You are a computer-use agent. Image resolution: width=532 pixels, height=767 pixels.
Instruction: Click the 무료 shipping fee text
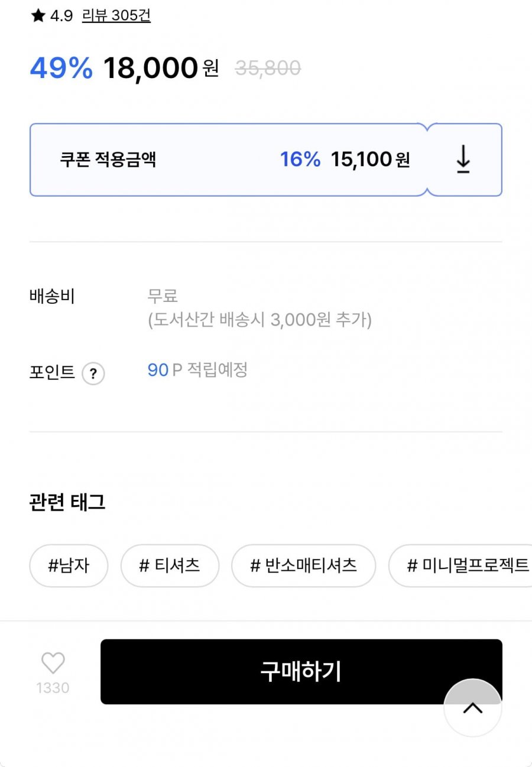point(163,295)
